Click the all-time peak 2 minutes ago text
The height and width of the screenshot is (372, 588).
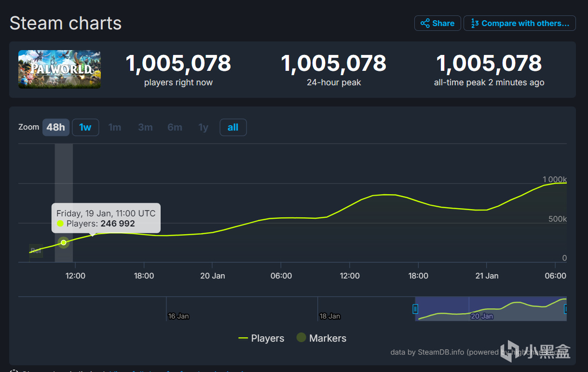coord(489,82)
